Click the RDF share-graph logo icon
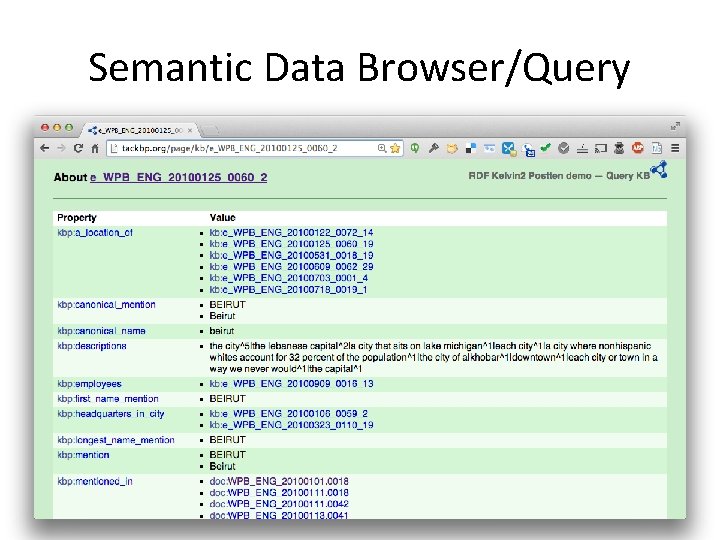The width and height of the screenshot is (720, 540). (659, 169)
